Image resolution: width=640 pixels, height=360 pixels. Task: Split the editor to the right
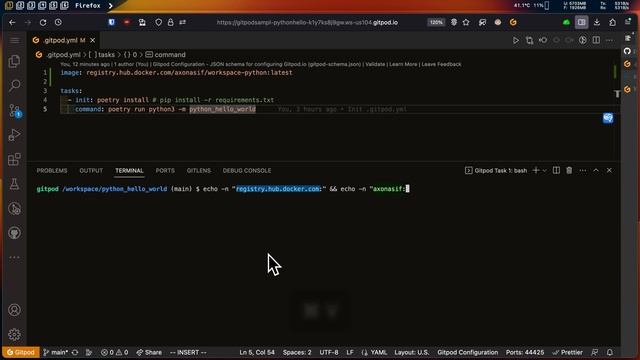pyautogui.click(x=596, y=40)
